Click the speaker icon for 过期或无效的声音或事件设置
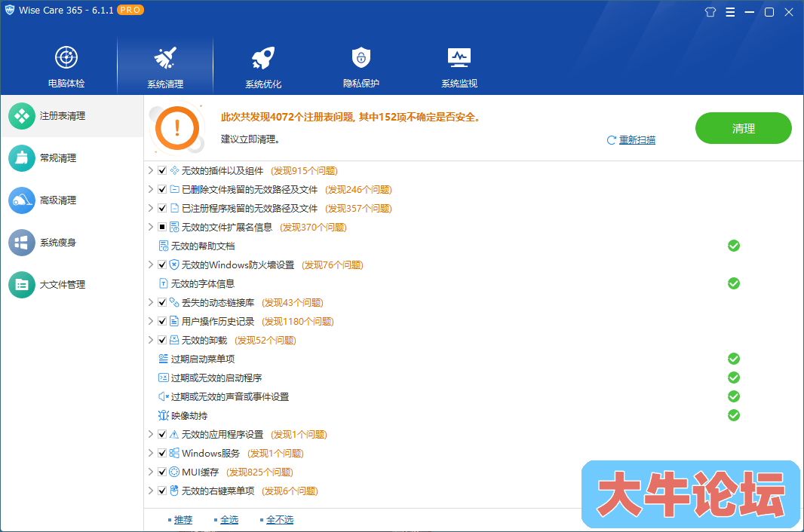The image size is (804, 532). click(164, 396)
